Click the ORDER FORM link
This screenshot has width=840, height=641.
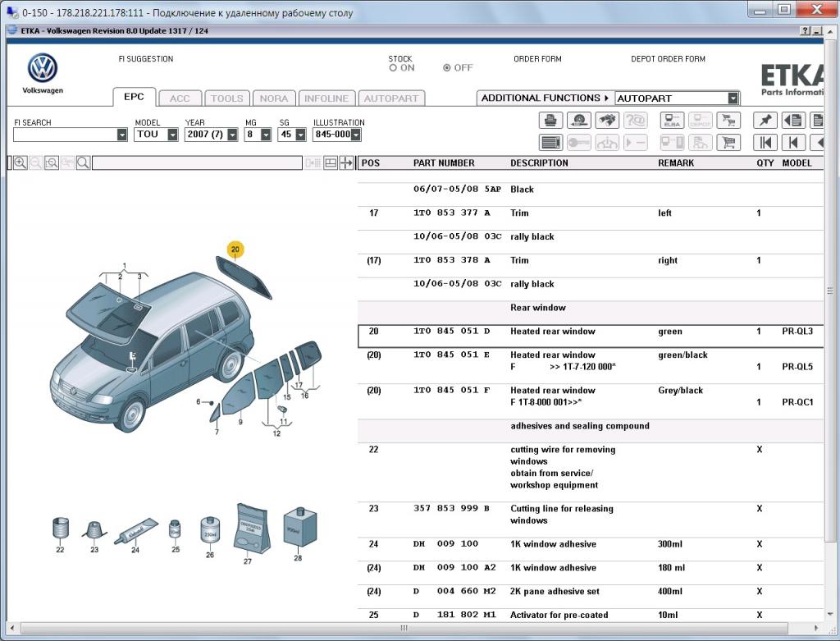click(x=537, y=59)
